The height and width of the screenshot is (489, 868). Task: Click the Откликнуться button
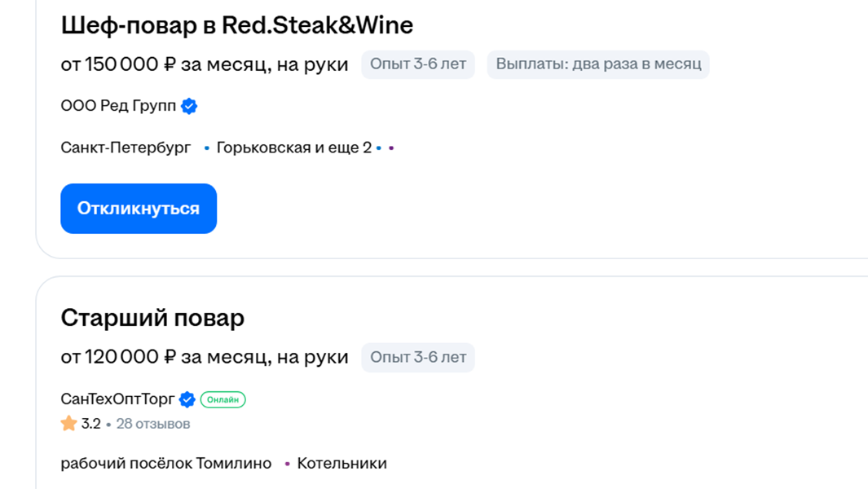click(139, 209)
